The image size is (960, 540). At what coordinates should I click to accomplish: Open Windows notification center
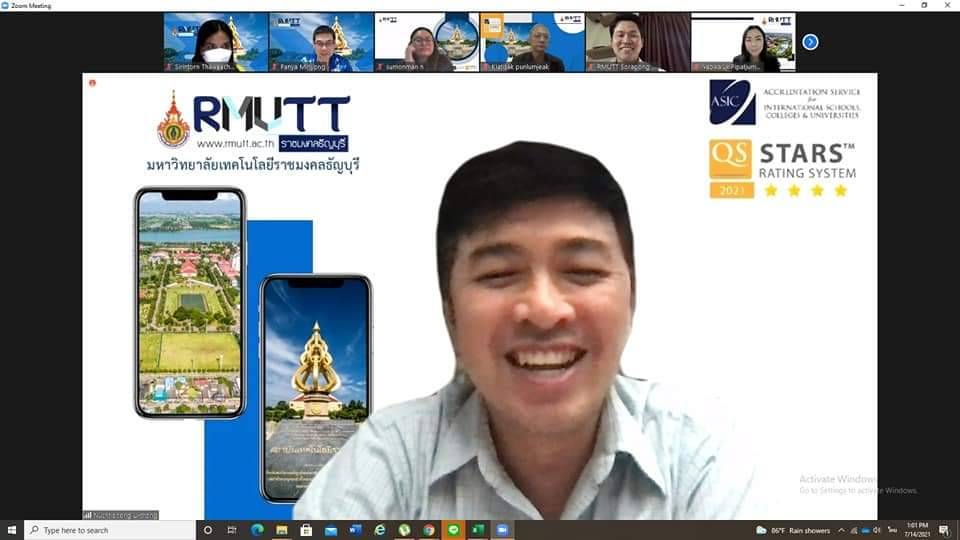(x=945, y=531)
